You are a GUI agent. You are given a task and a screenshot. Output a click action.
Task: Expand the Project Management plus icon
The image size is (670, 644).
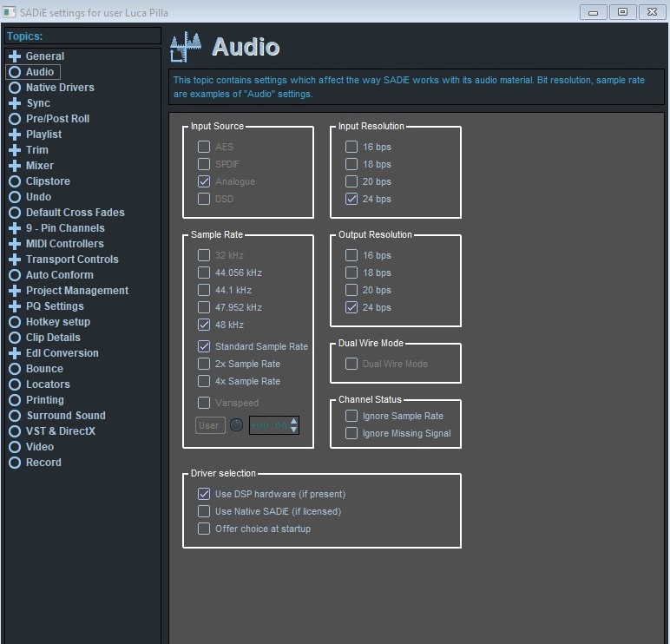(x=15, y=291)
